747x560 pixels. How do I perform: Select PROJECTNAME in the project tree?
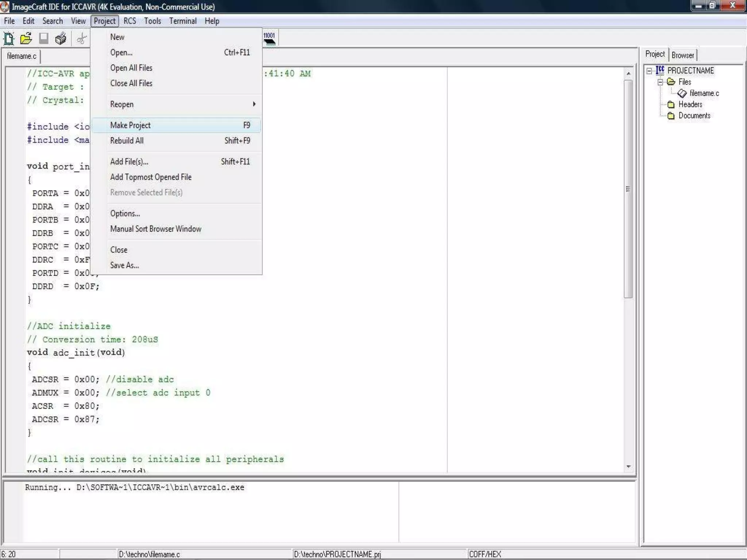(690, 70)
